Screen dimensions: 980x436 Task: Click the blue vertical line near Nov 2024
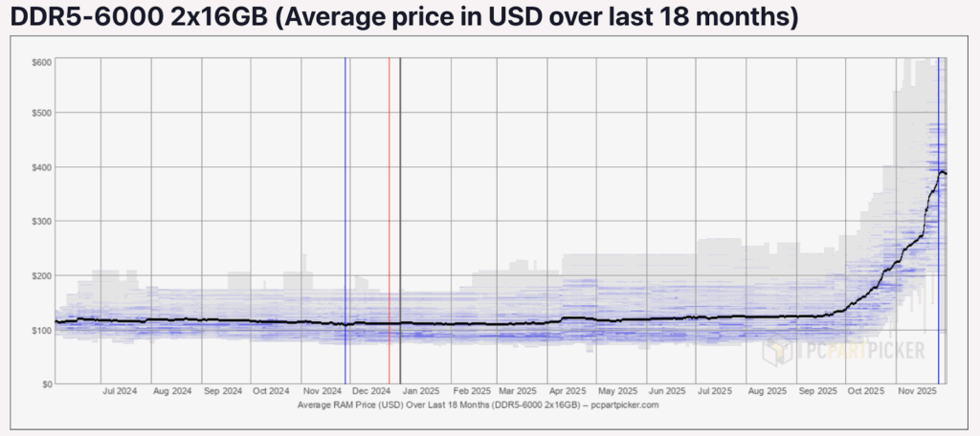[x=345, y=220]
